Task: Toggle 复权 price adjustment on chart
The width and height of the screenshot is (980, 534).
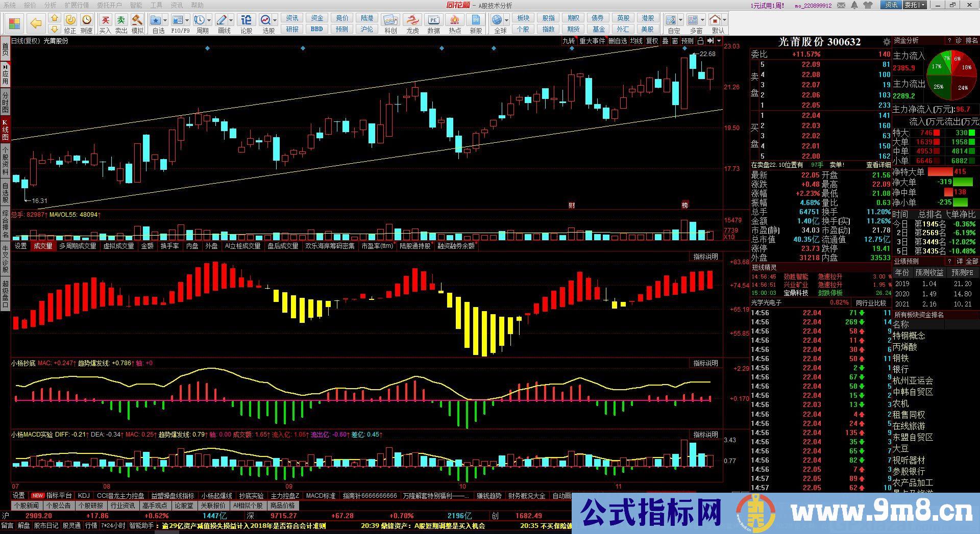Action: click(x=652, y=41)
